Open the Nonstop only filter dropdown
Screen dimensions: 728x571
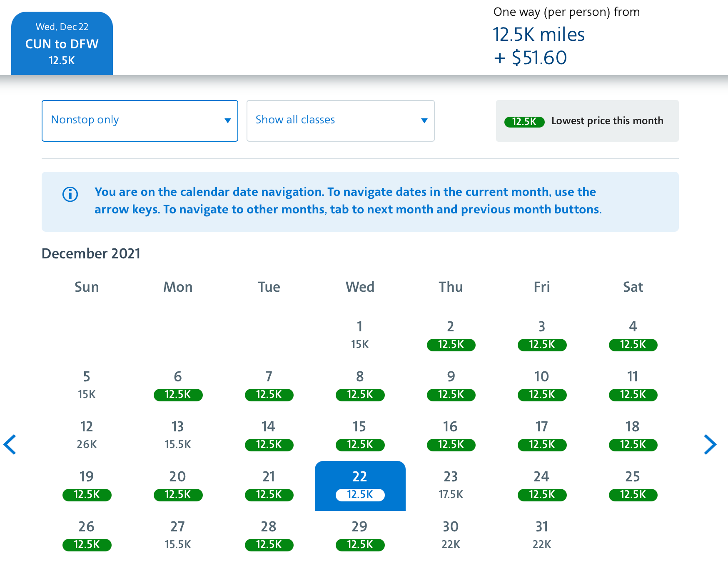(140, 120)
